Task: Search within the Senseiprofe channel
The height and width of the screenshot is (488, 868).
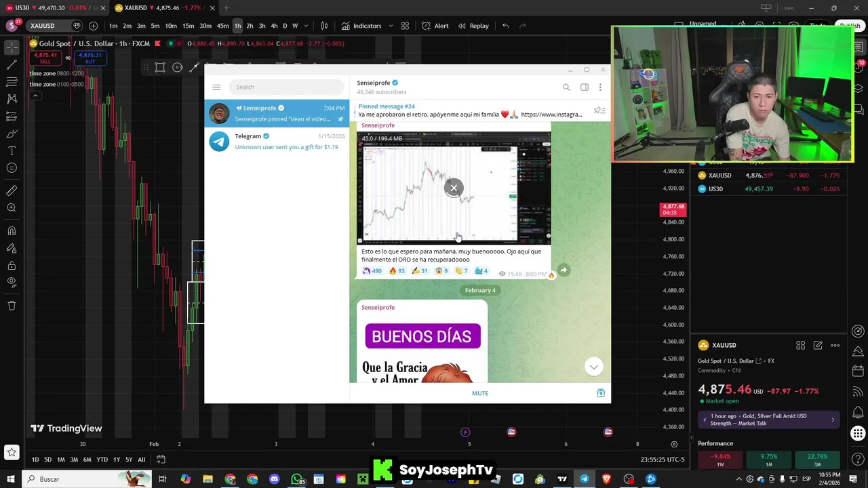Action: (x=566, y=87)
